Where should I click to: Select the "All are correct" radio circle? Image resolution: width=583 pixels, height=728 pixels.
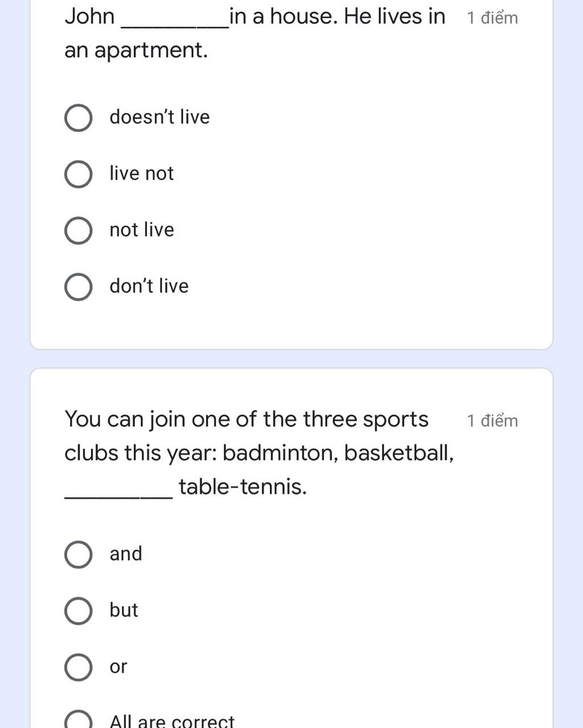coord(79,720)
